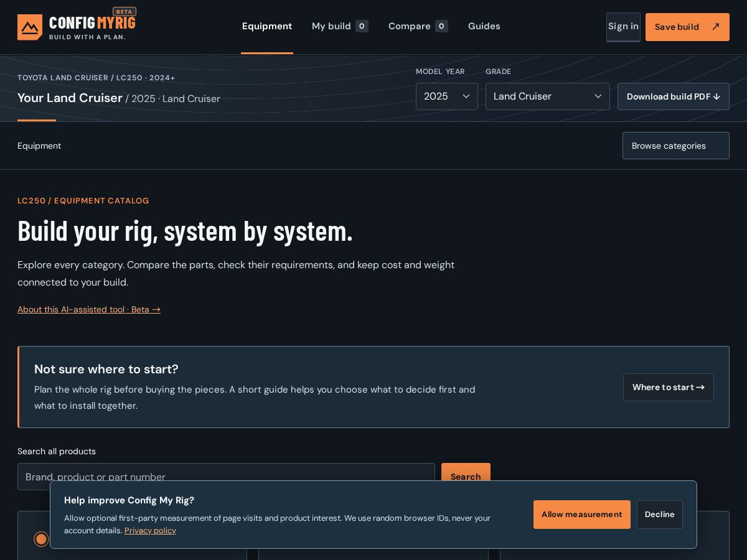The height and width of the screenshot is (560, 747).
Task: Click Allow measurement button
Action: [582, 515]
